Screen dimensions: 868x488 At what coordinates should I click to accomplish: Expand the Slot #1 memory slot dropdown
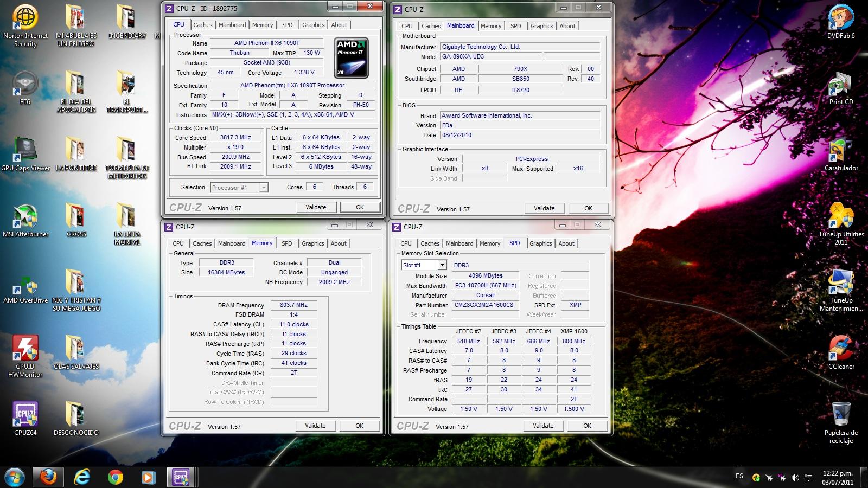click(424, 265)
